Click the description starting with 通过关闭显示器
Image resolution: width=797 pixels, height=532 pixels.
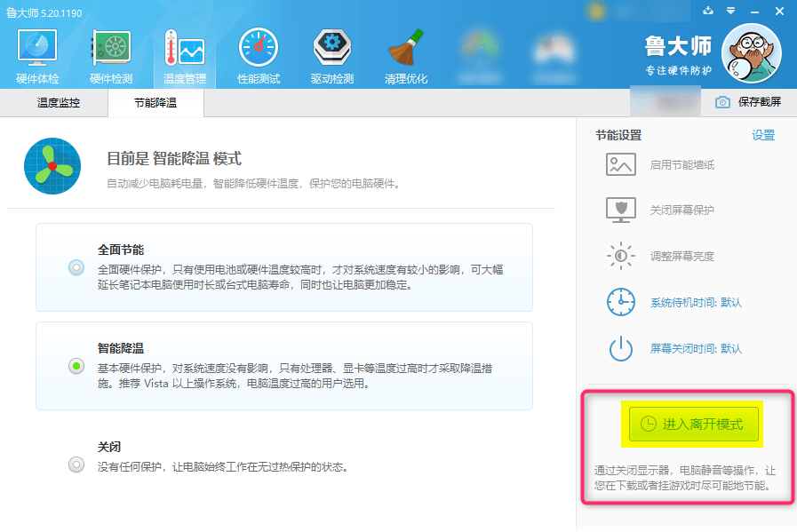[685, 478]
